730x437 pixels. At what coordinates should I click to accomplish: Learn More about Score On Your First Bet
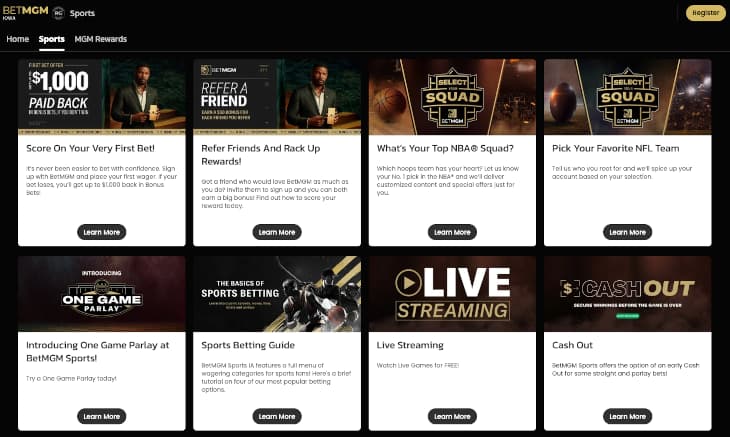(101, 232)
